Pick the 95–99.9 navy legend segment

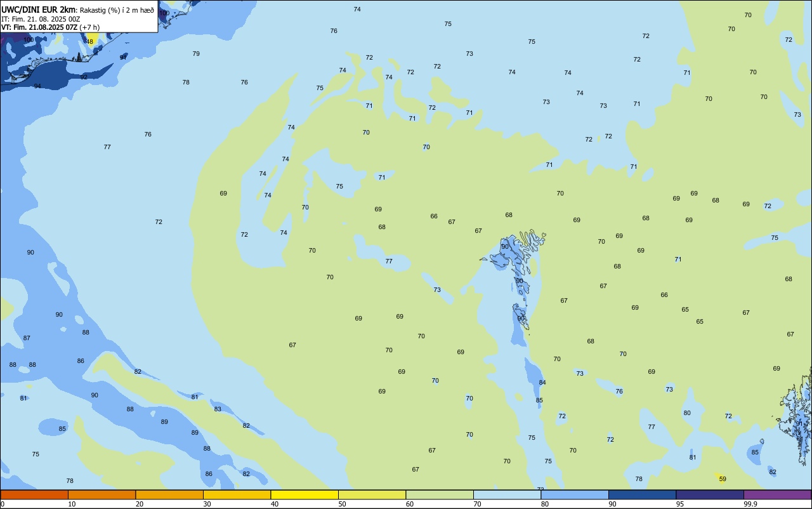pyautogui.click(x=710, y=494)
